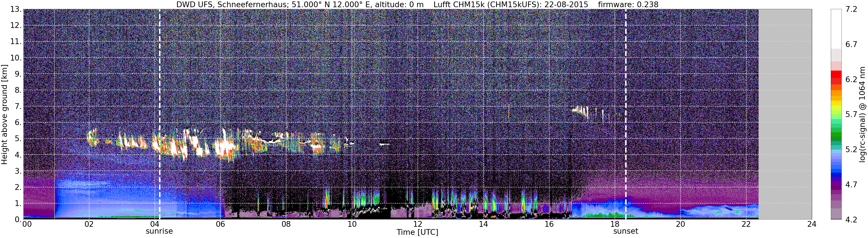
Task: Click the "10." height axis tick label
Action: tap(16, 58)
